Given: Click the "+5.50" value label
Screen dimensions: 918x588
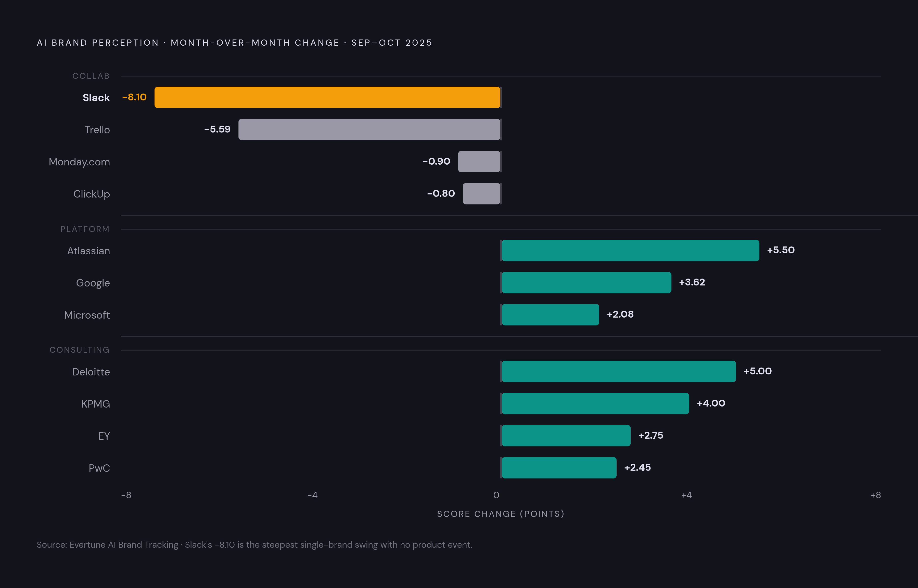Looking at the screenshot, I should point(781,250).
